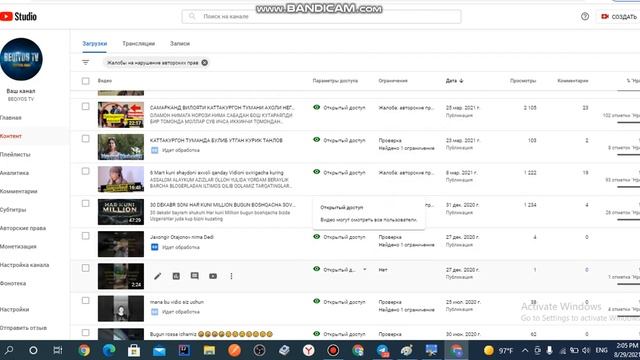Viewport: 640px width, 360px height.
Task: Launch Microsoft Edge from taskbar
Action: click(109, 350)
